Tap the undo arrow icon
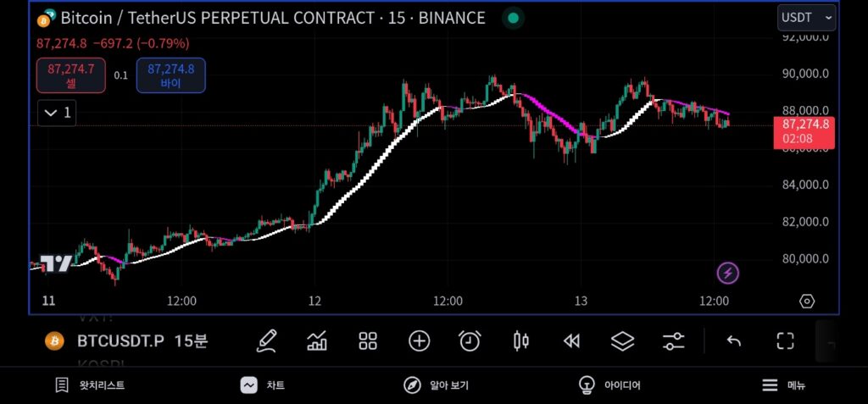This screenshot has height=404, width=868. pos(733,341)
